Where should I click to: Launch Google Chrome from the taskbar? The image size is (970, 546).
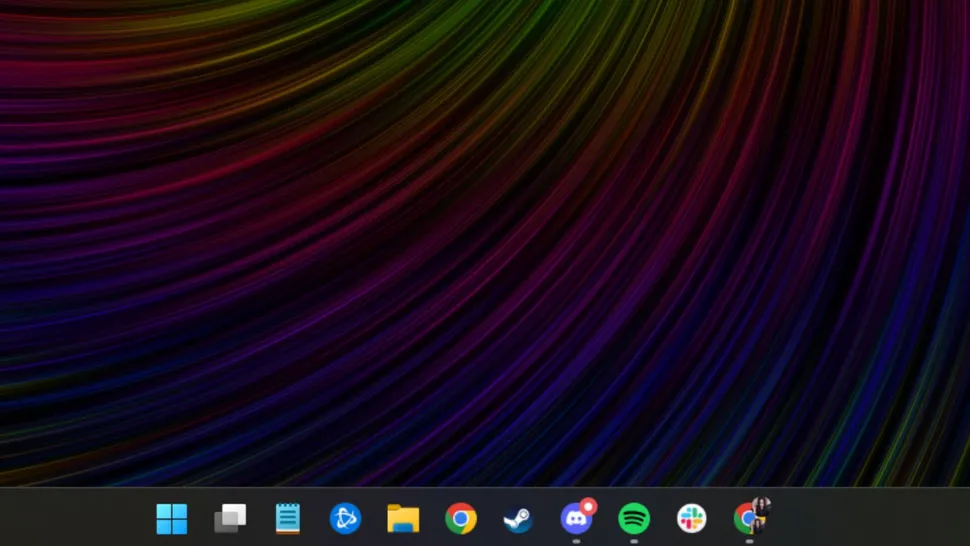click(x=461, y=518)
